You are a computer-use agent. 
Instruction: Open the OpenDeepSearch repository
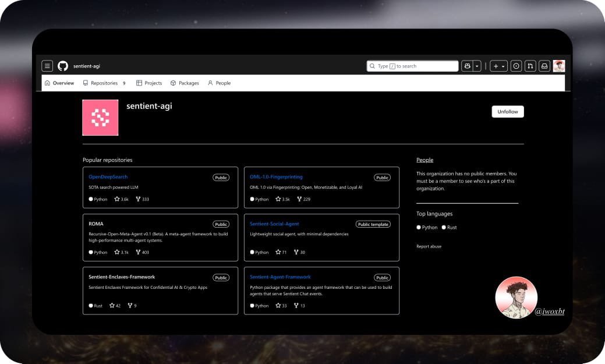(108, 177)
